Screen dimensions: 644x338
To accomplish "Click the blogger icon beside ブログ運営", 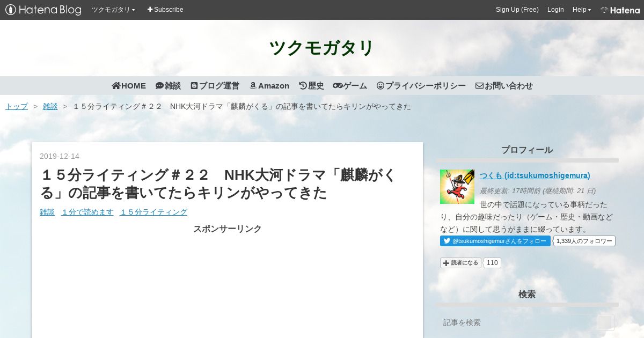I will tap(194, 86).
